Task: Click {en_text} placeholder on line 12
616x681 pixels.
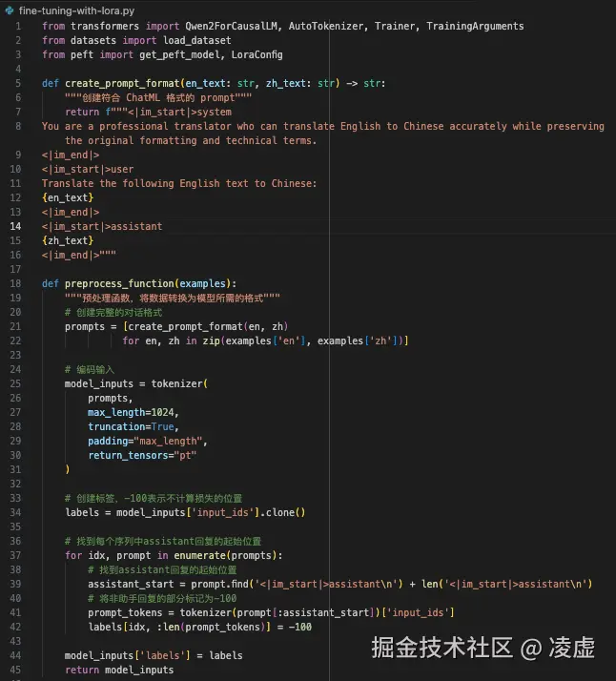Action: (x=68, y=198)
